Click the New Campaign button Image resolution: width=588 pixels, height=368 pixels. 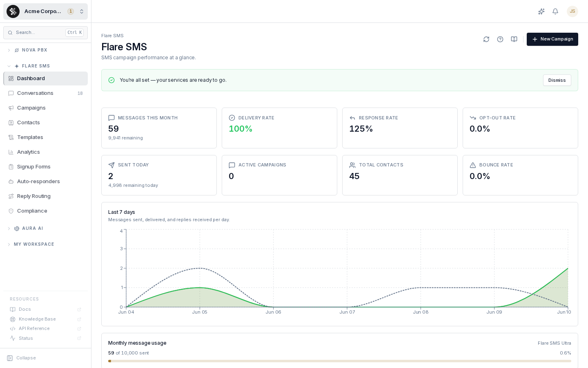552,39
